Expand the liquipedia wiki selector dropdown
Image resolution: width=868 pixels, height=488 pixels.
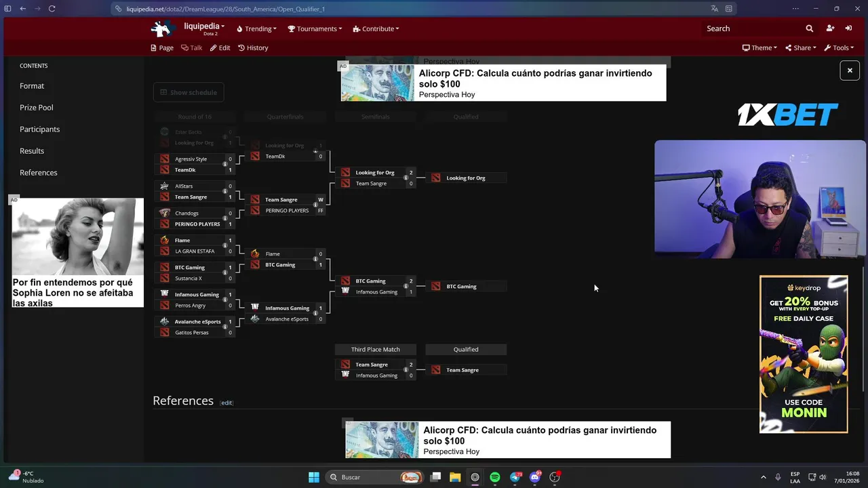(203, 28)
